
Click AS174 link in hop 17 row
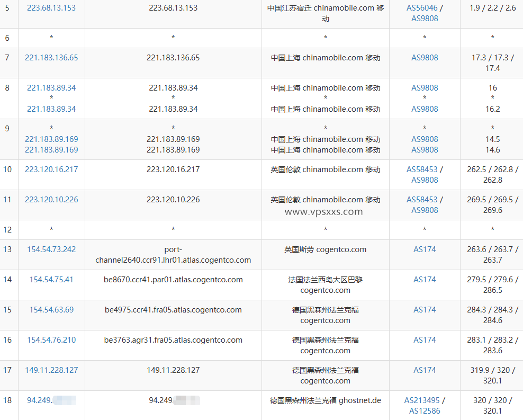click(425, 370)
